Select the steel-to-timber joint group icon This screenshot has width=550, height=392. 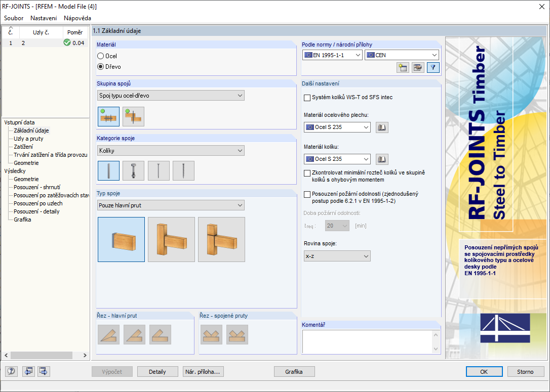click(x=109, y=116)
